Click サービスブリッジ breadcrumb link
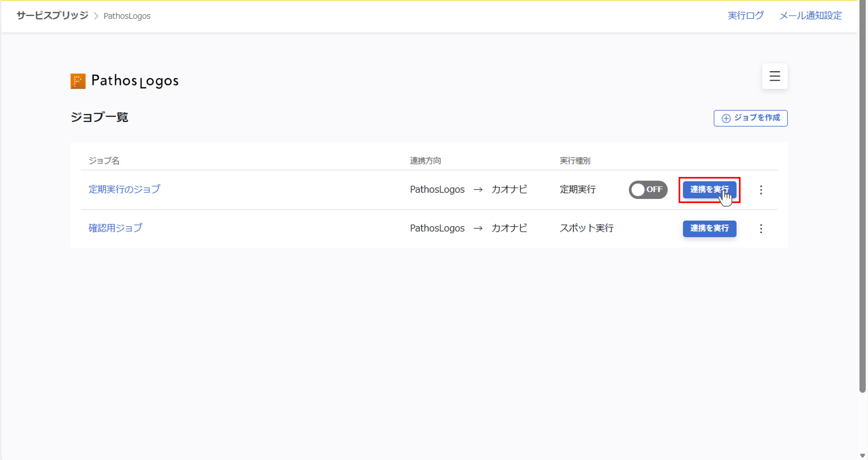 (x=52, y=16)
